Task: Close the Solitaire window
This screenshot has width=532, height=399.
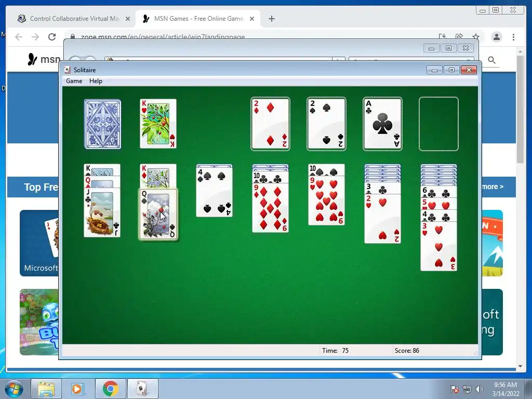Action: click(x=469, y=70)
